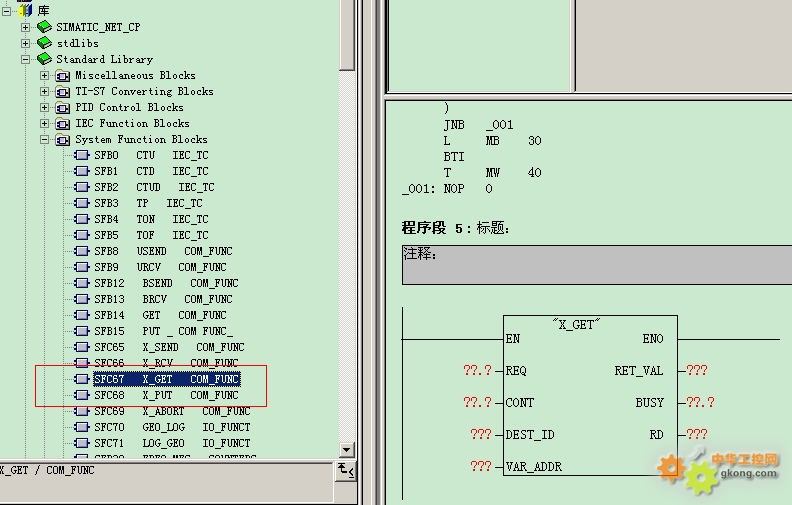Click the ENO output of X_GET block
792x505 pixels.
point(653,339)
